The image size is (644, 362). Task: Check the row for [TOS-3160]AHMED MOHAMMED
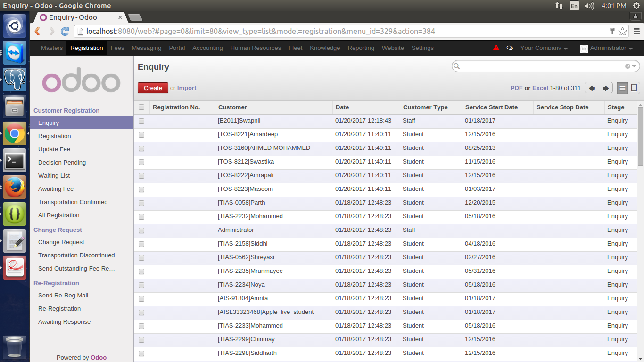pos(141,148)
